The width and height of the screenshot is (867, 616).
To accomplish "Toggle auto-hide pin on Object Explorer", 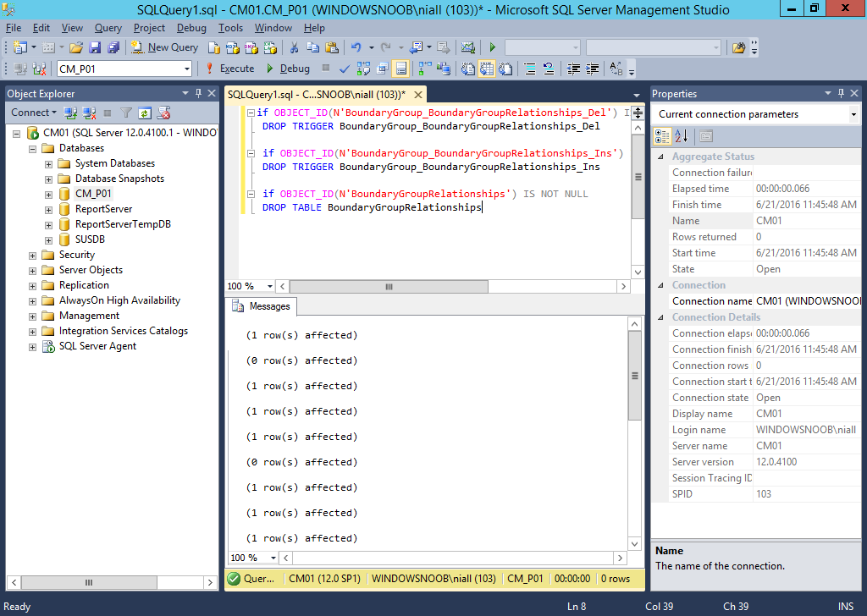I will tap(198, 93).
